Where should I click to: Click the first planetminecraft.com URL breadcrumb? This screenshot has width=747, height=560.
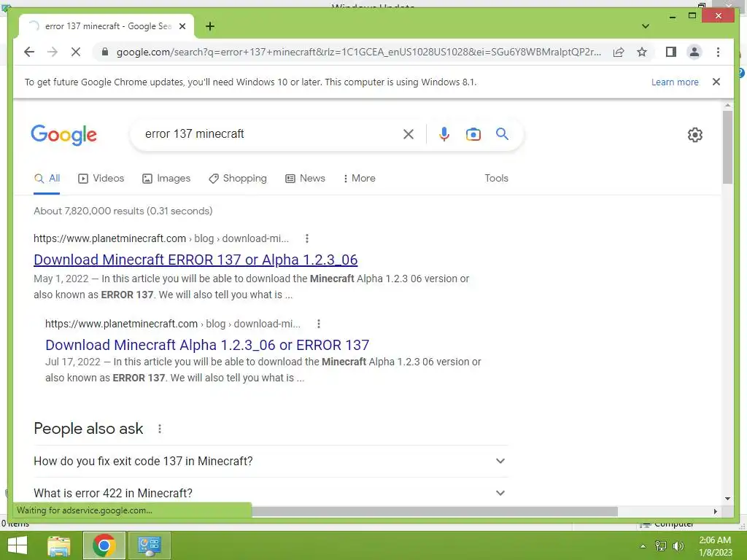click(161, 238)
